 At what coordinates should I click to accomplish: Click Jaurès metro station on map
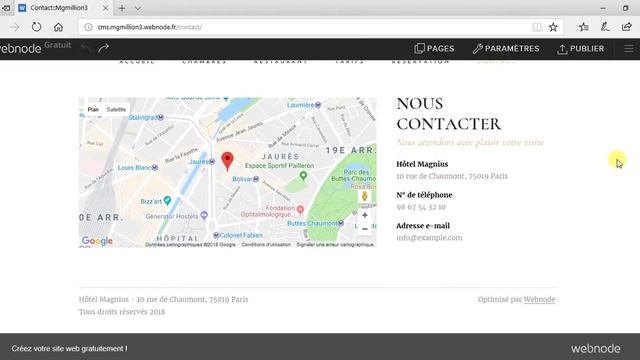point(212,162)
